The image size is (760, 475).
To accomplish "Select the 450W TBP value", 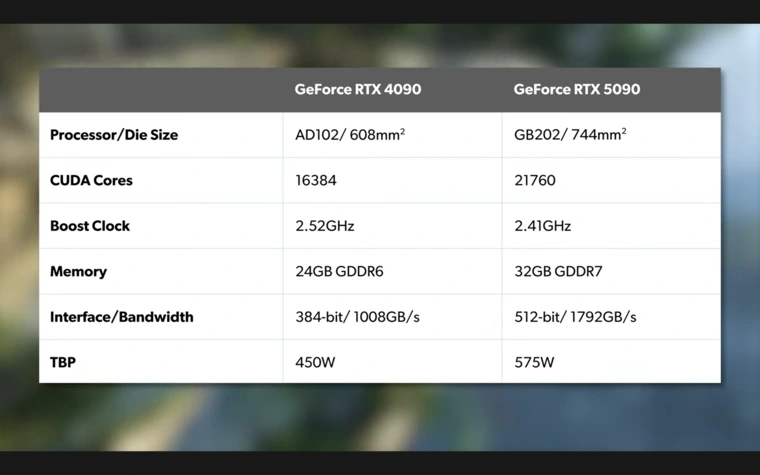I will [x=315, y=362].
